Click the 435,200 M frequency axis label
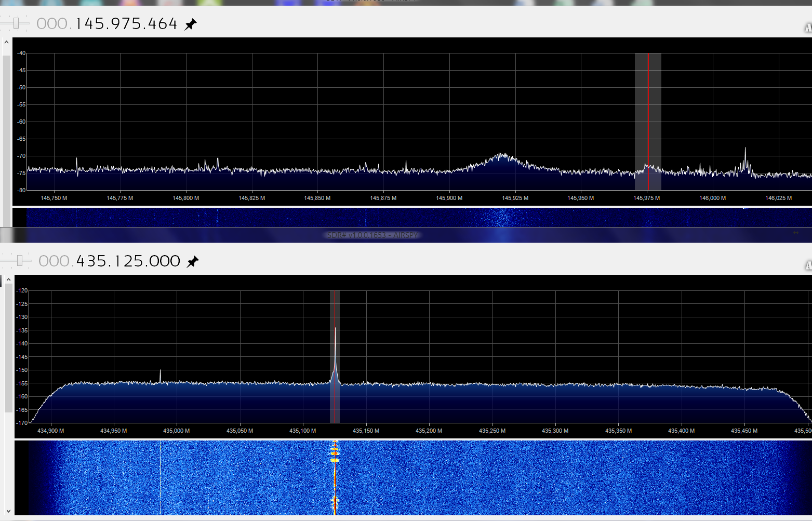Image resolution: width=812 pixels, height=521 pixels. point(429,431)
